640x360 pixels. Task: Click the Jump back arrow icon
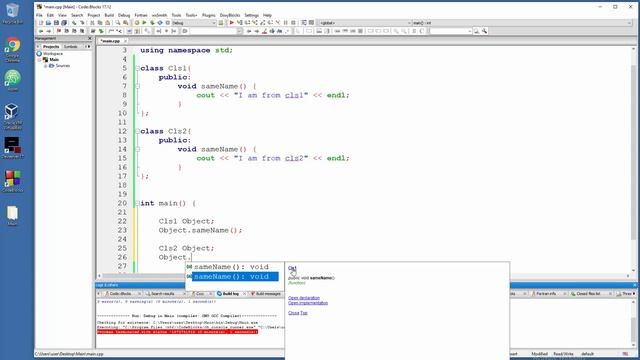click(x=41, y=31)
